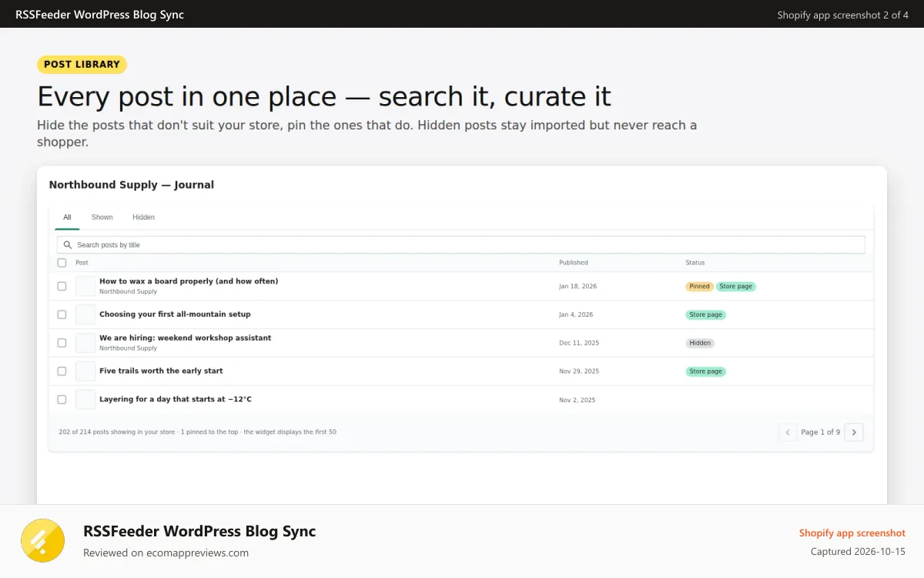Open thumbnail of Five trails post

point(85,371)
